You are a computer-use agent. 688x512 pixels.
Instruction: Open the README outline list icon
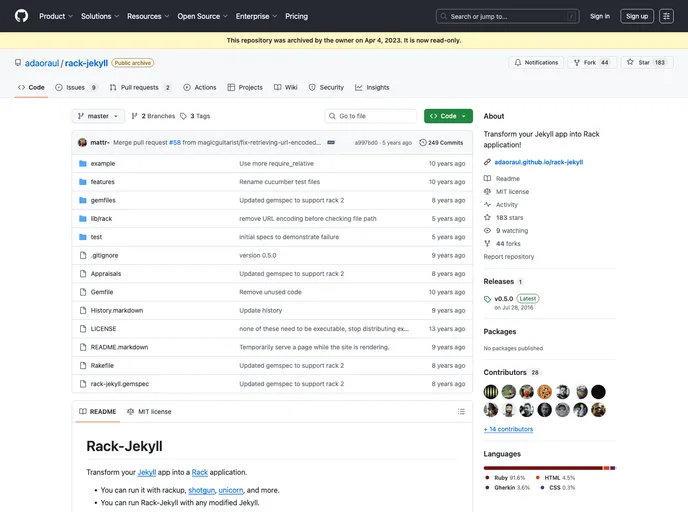point(461,412)
